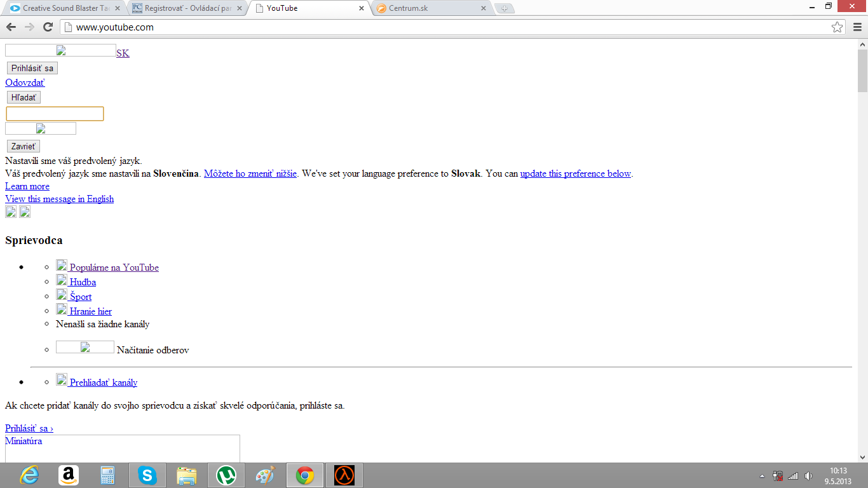Click the broken icon beside Populárne na YouTube
The image size is (868, 488).
pyautogui.click(x=62, y=265)
